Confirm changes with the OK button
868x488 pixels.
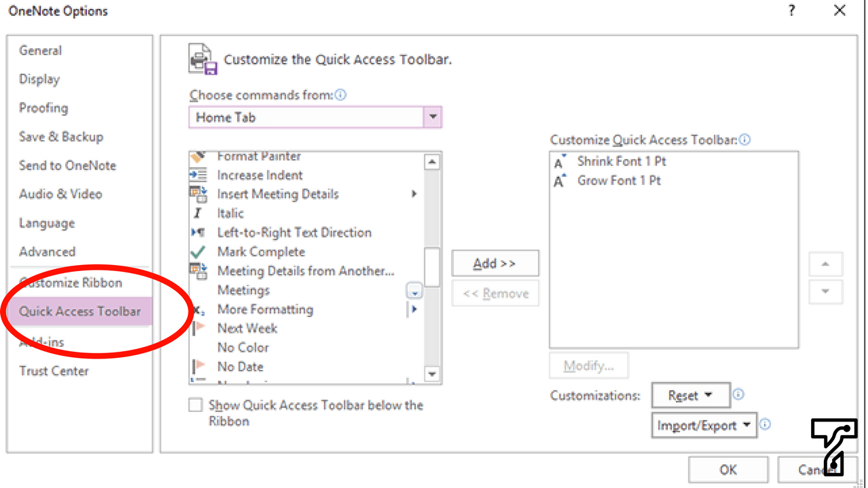pos(728,470)
